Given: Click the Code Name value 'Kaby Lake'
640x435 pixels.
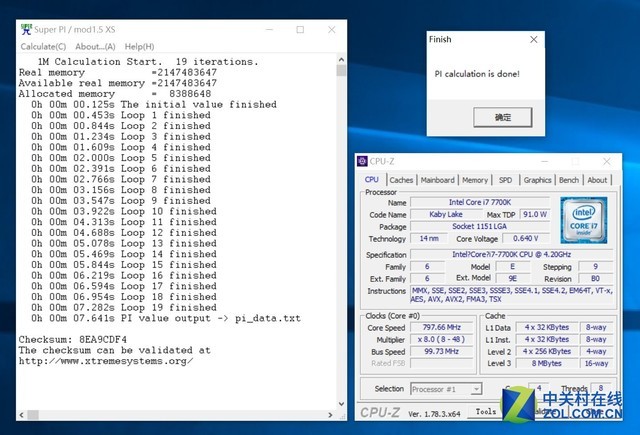Looking at the screenshot, I should click(446, 215).
